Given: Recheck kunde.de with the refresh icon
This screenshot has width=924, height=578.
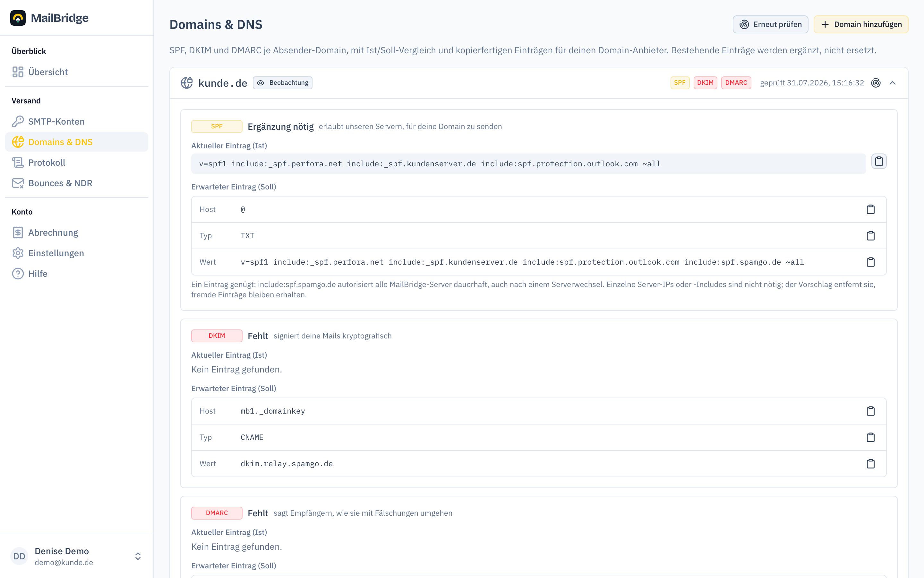Looking at the screenshot, I should pyautogui.click(x=876, y=83).
